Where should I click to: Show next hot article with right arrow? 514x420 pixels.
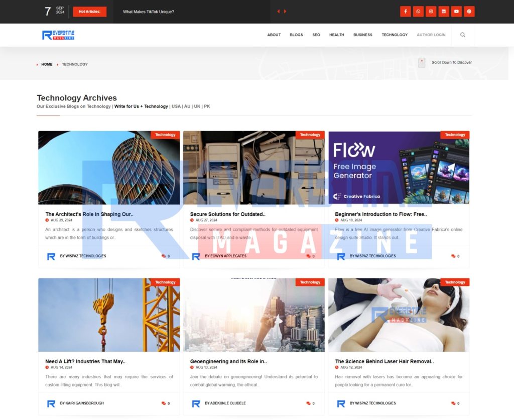coord(285,12)
